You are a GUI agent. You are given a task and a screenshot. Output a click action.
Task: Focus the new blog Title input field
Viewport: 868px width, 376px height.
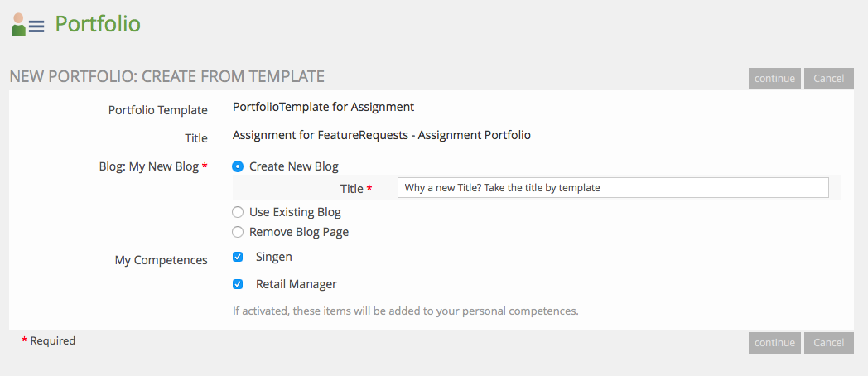click(613, 188)
